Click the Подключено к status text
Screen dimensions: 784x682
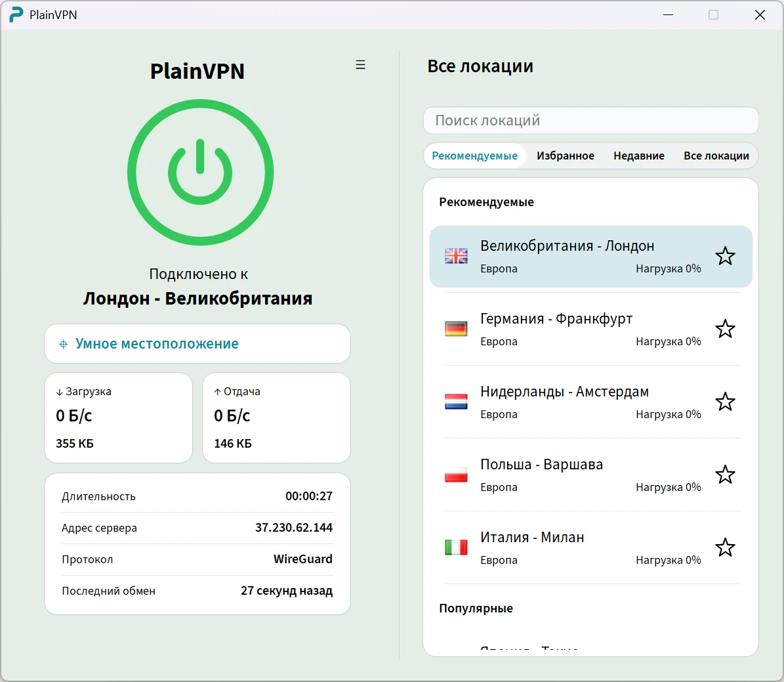(x=199, y=274)
